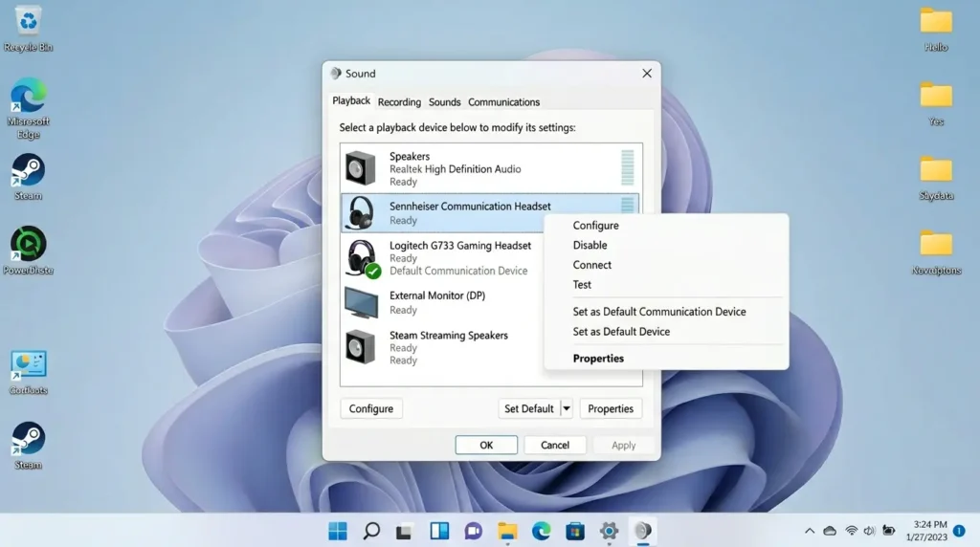This screenshot has width=980, height=547.
Task: Click the Speakers device icon
Action: coord(361,168)
